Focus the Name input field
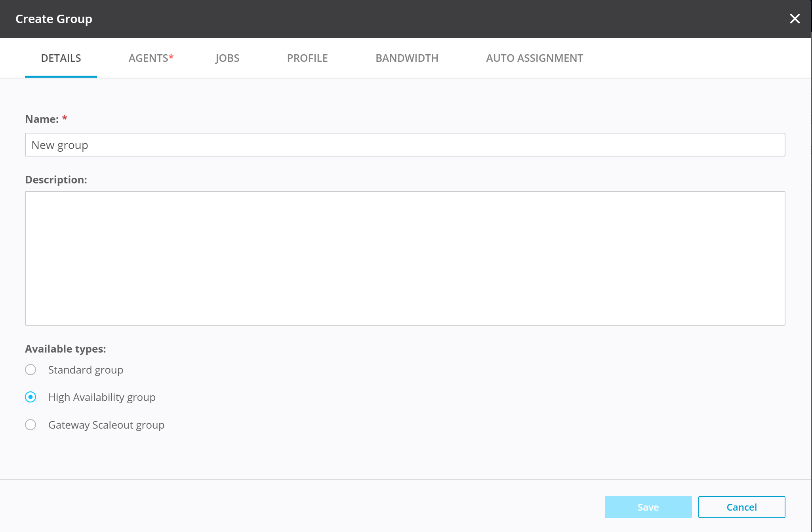Image resolution: width=812 pixels, height=532 pixels. click(405, 145)
